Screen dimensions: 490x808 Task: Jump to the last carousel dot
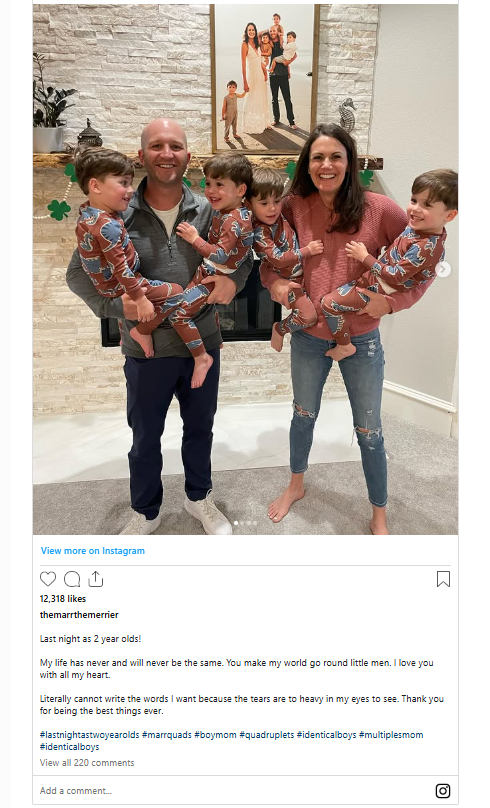tap(255, 523)
